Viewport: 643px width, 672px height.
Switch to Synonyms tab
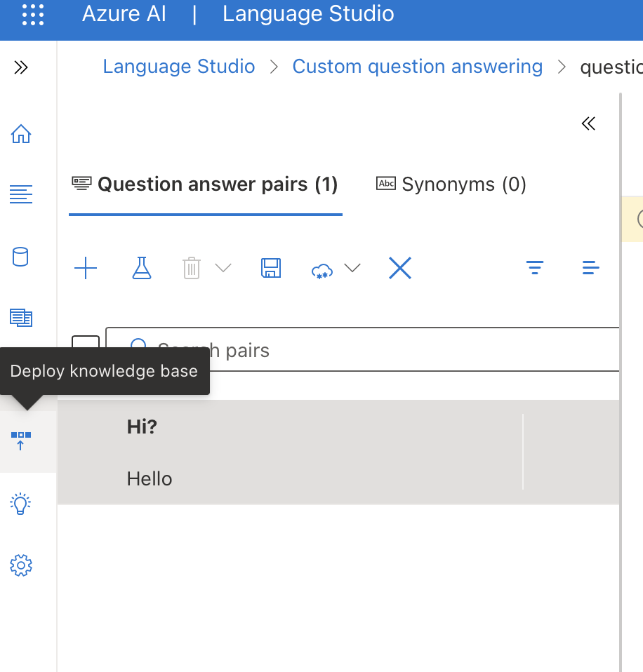point(451,184)
